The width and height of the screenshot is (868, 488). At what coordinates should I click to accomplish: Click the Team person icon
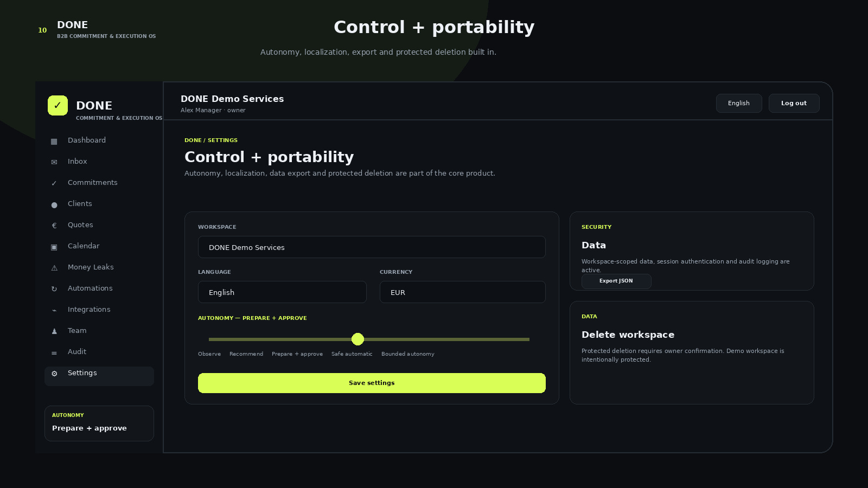54,331
